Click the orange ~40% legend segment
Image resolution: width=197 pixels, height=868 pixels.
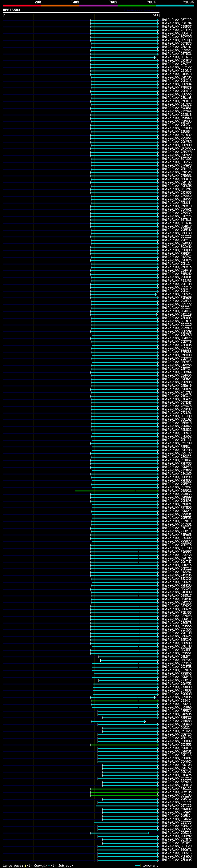[60, 6]
